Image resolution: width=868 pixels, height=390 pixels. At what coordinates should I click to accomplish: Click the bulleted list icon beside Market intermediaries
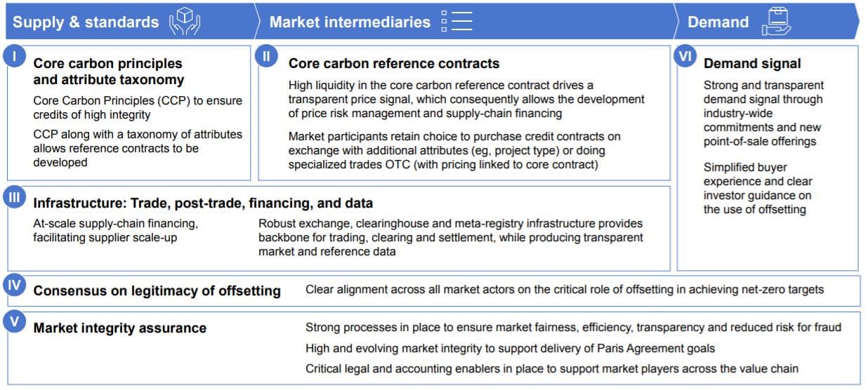click(456, 21)
